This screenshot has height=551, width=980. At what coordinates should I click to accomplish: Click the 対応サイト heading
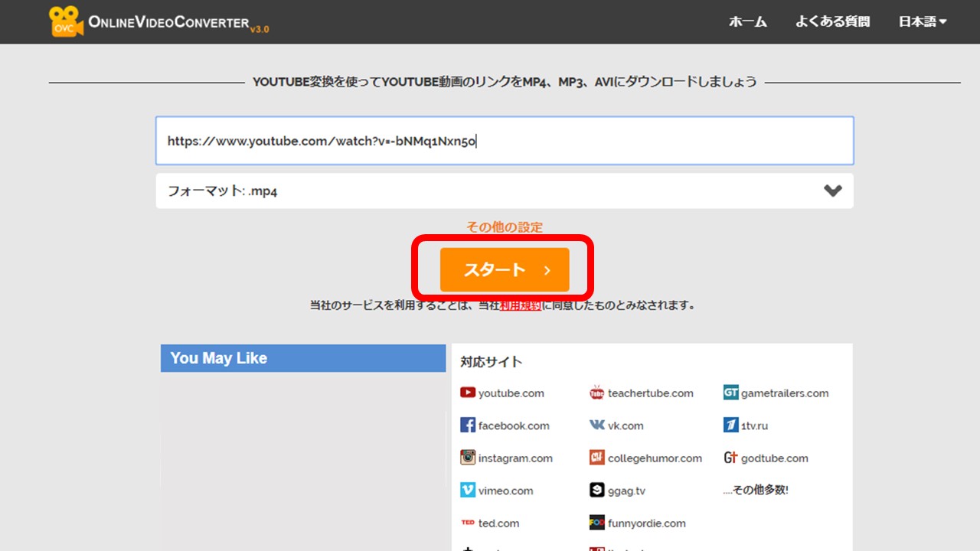[492, 362]
